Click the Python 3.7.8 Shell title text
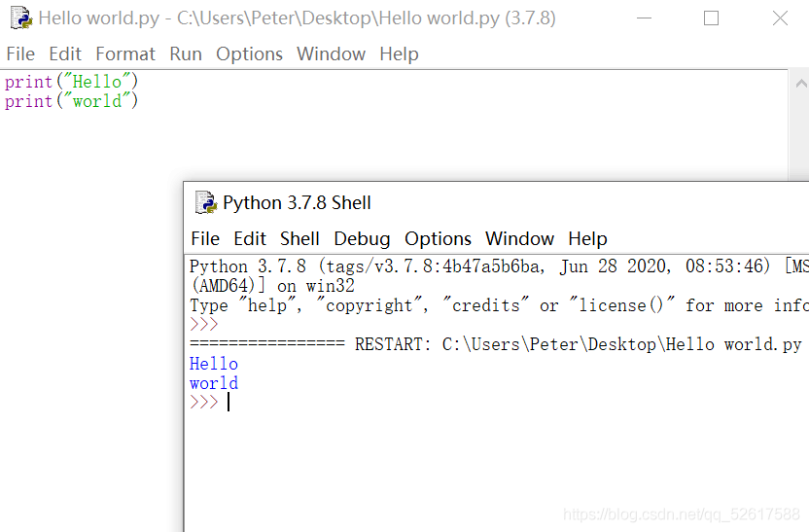Image resolution: width=809 pixels, height=532 pixels. click(x=297, y=203)
